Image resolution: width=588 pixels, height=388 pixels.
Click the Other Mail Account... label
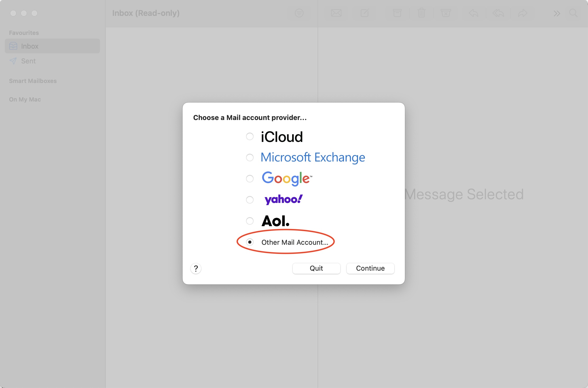295,242
